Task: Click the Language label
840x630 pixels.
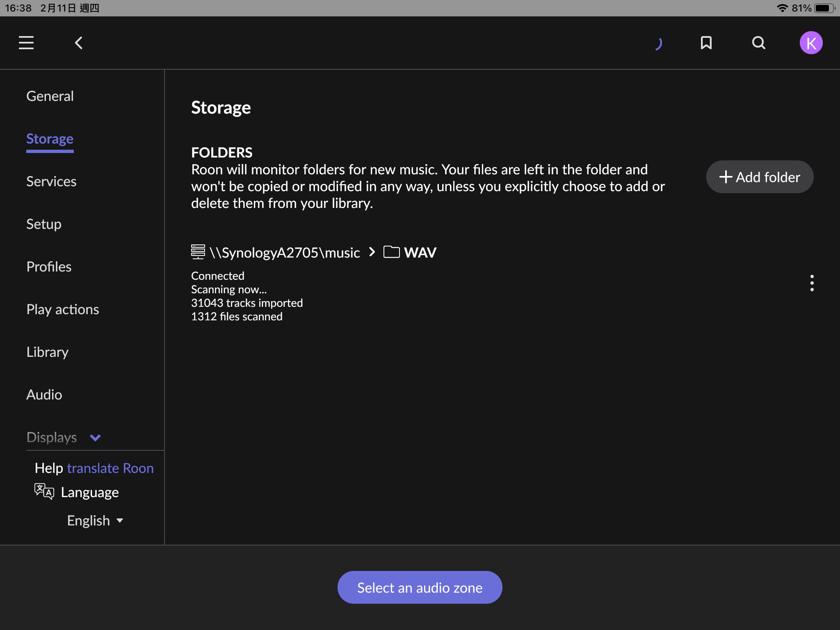Action: click(x=90, y=492)
